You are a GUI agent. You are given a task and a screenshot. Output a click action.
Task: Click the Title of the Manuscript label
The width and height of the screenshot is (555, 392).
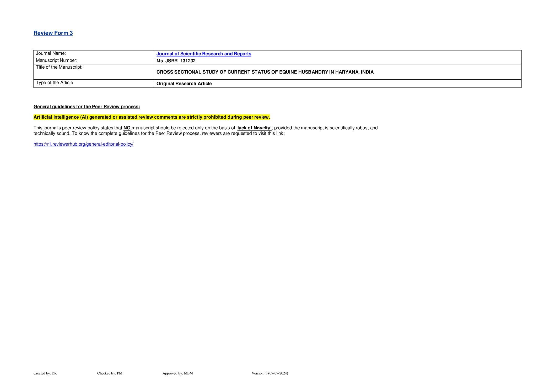(59, 67)
